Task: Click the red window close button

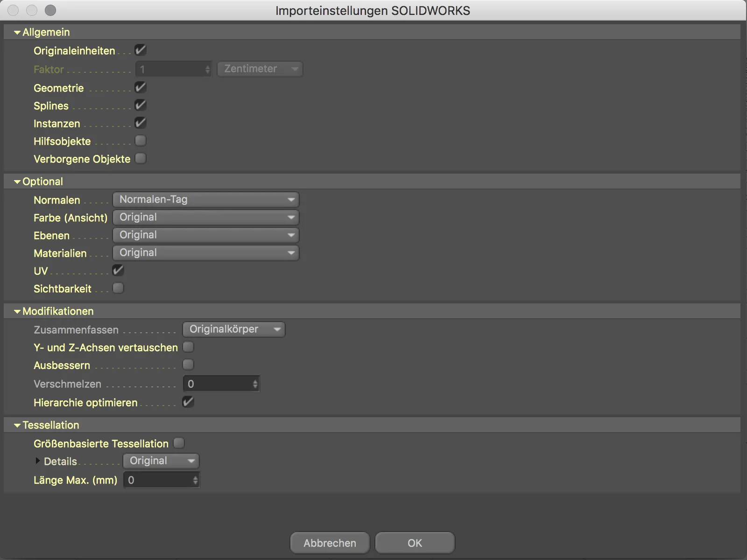Action: coord(13,10)
